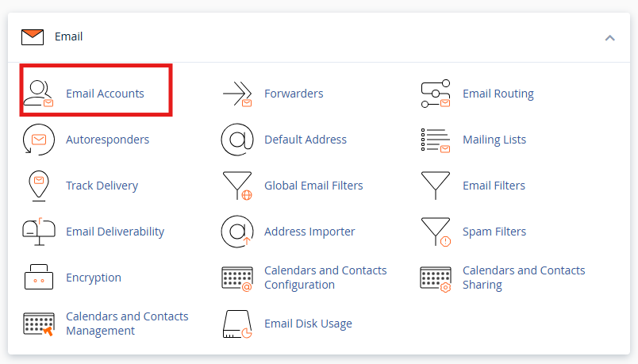Viewport: 638px width, 364px height.
Task: Open Calendars and Contacts Sharing link
Action: click(524, 278)
